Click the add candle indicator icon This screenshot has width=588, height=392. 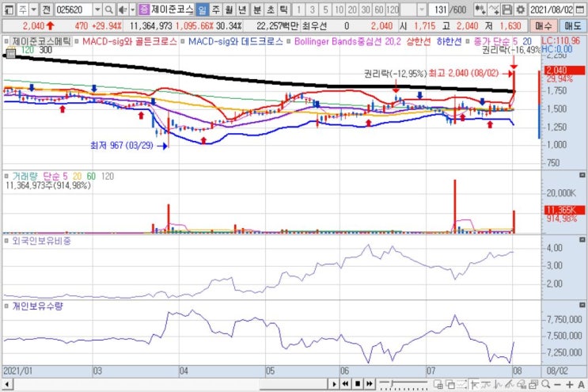click(480, 10)
